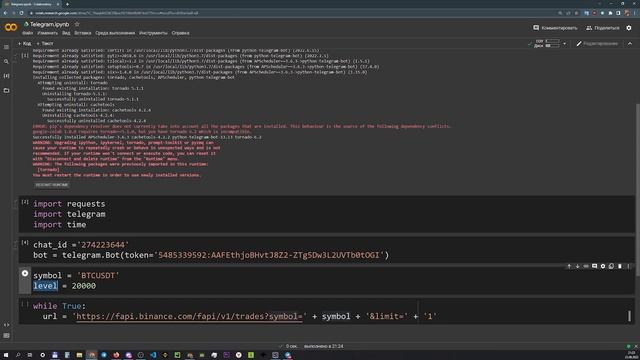This screenshot has width=640, height=360.
Task: Open Colab settings gear
Action: (629, 28)
